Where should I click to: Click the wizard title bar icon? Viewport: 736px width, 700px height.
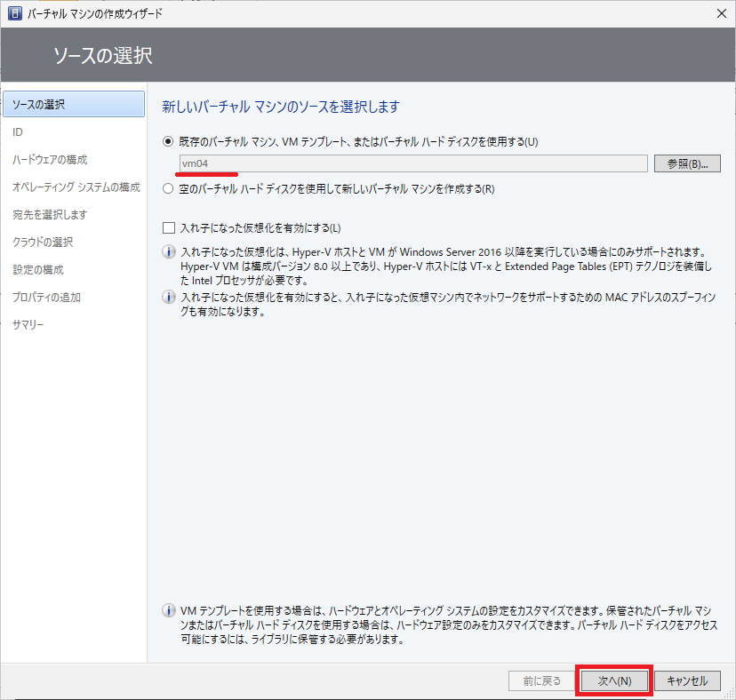(x=15, y=13)
